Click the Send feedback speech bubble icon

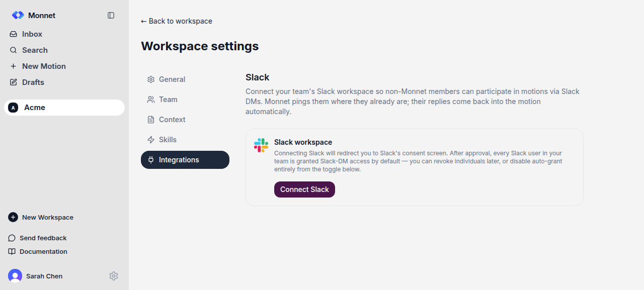12,238
